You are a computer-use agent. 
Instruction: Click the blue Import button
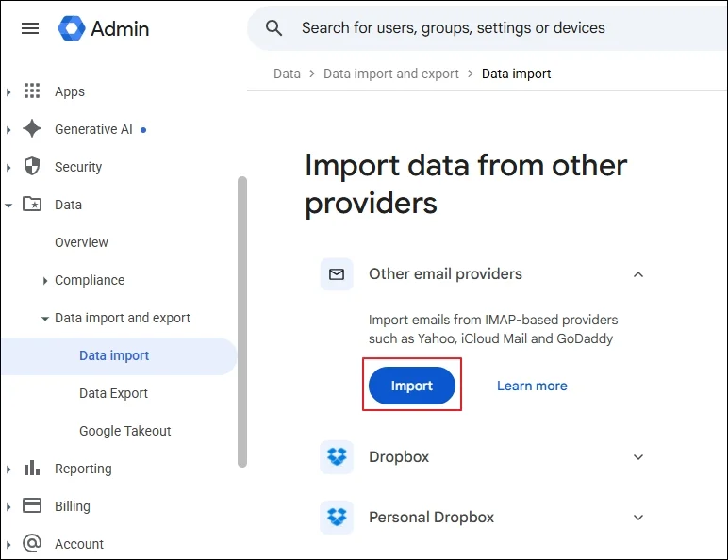pos(412,386)
